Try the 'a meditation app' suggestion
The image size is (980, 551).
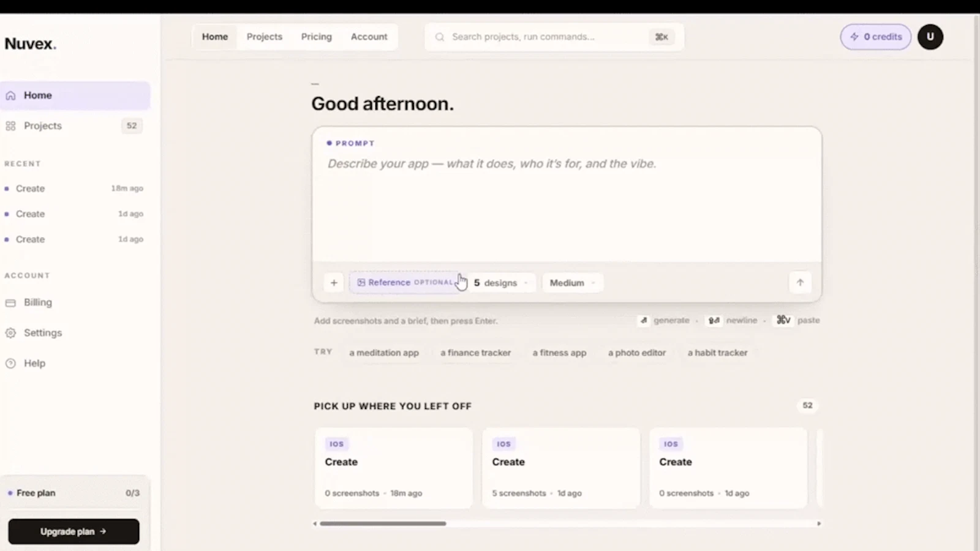pyautogui.click(x=384, y=353)
